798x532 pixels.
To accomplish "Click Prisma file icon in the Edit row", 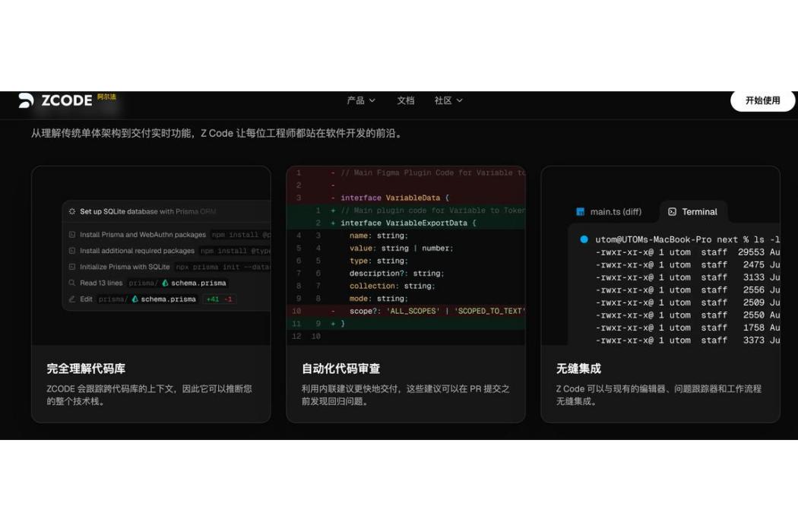I will coord(135,299).
